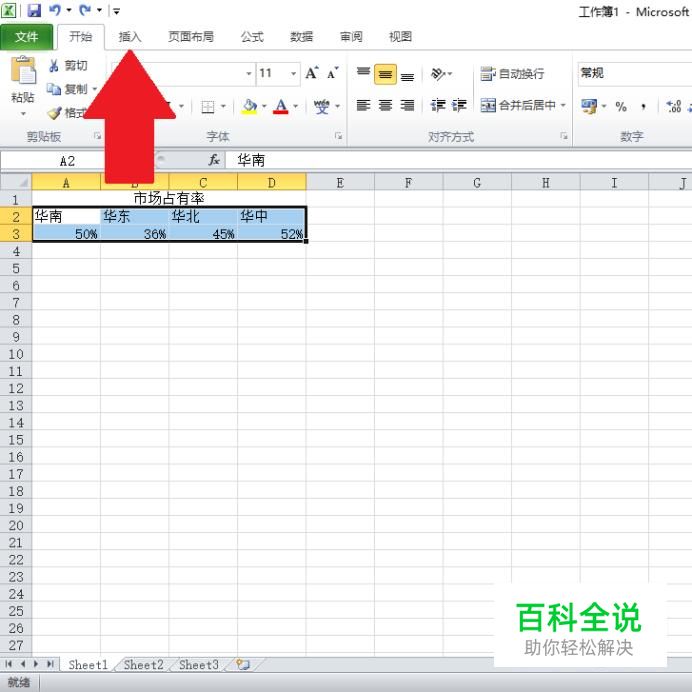This screenshot has height=692, width=692.
Task: Open the 插入 (Insert) ribbon tab
Action: (x=130, y=37)
